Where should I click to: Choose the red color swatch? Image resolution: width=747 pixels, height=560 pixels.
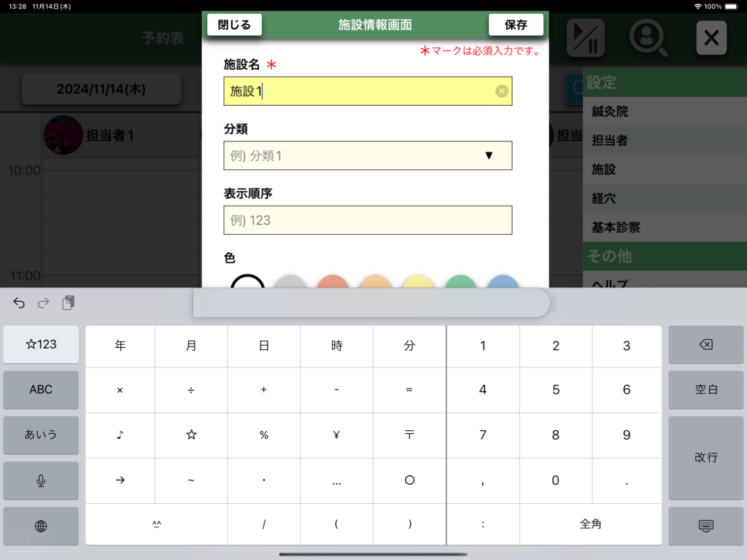[x=332, y=282]
